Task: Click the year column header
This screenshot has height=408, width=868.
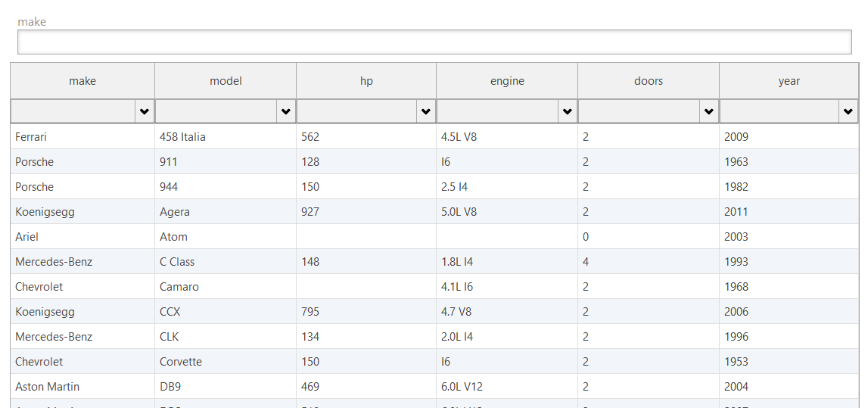Action: [789, 81]
